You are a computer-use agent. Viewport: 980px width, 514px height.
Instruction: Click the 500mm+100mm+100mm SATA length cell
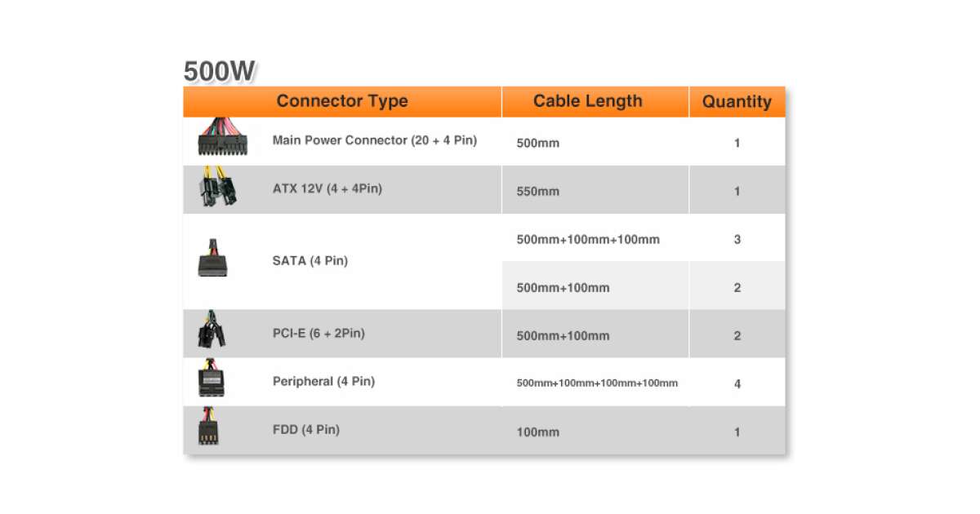click(588, 240)
